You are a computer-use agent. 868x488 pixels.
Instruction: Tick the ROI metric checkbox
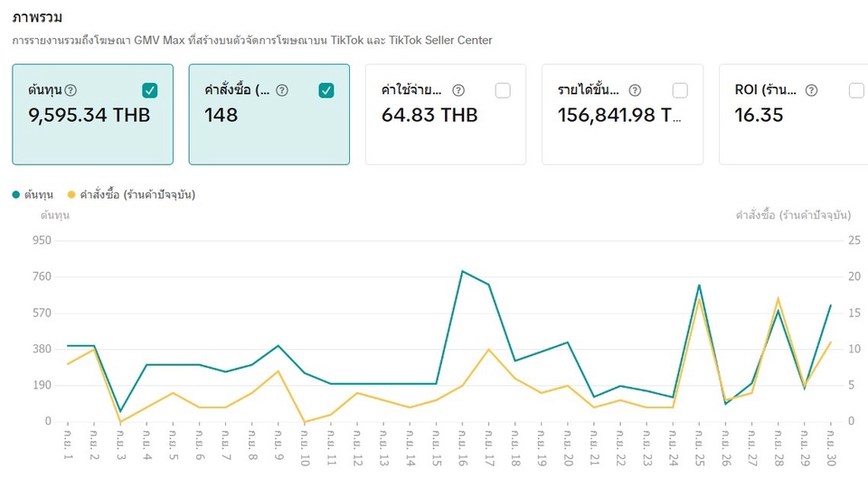point(856,90)
